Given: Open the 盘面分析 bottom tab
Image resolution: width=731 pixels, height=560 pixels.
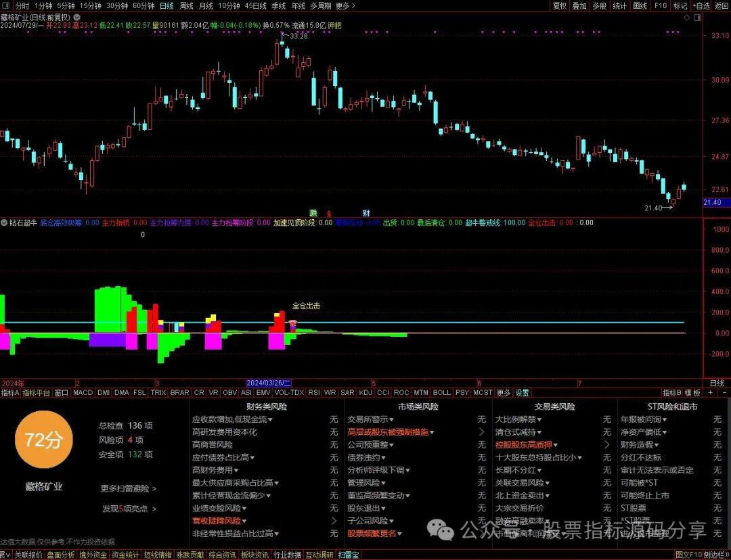Looking at the screenshot, I should point(61,555).
